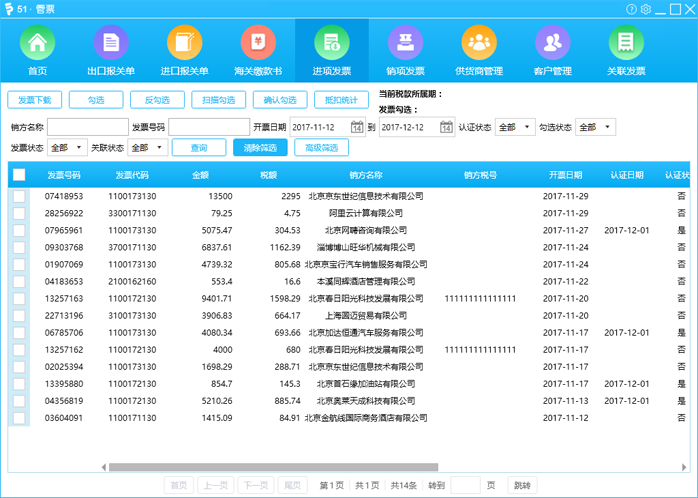Open 客户管理 icon
The height and width of the screenshot is (498, 698).
pos(552,45)
